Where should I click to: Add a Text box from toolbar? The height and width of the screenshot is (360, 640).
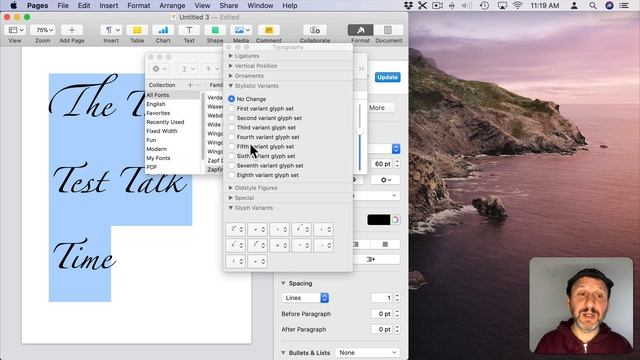coord(189,30)
